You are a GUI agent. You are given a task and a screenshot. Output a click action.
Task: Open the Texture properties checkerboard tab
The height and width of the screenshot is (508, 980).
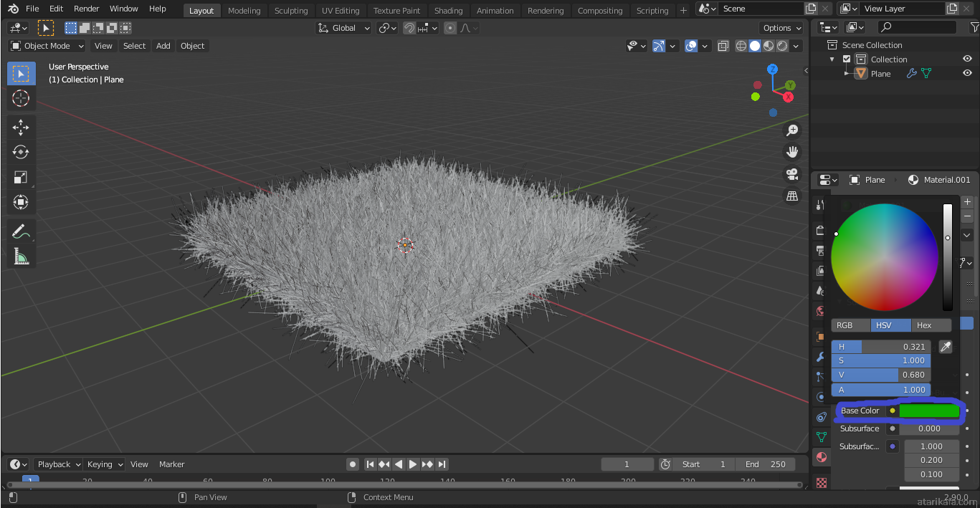click(x=821, y=483)
